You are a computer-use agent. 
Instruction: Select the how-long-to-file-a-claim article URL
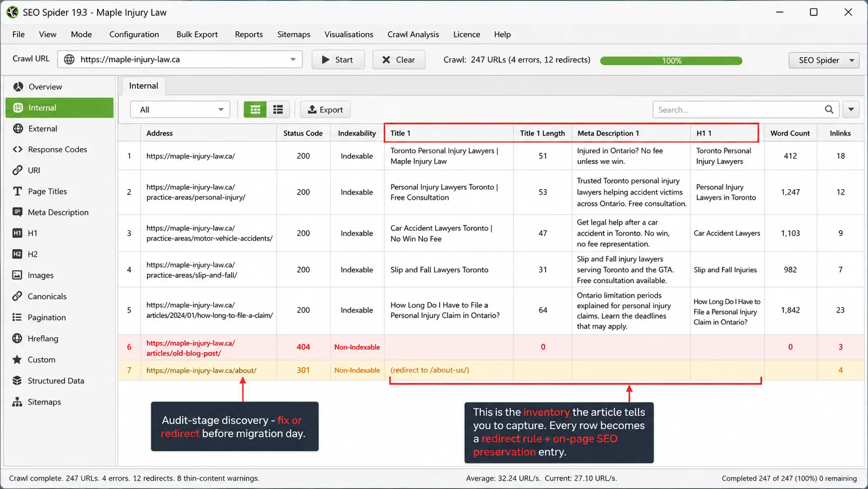click(x=209, y=310)
